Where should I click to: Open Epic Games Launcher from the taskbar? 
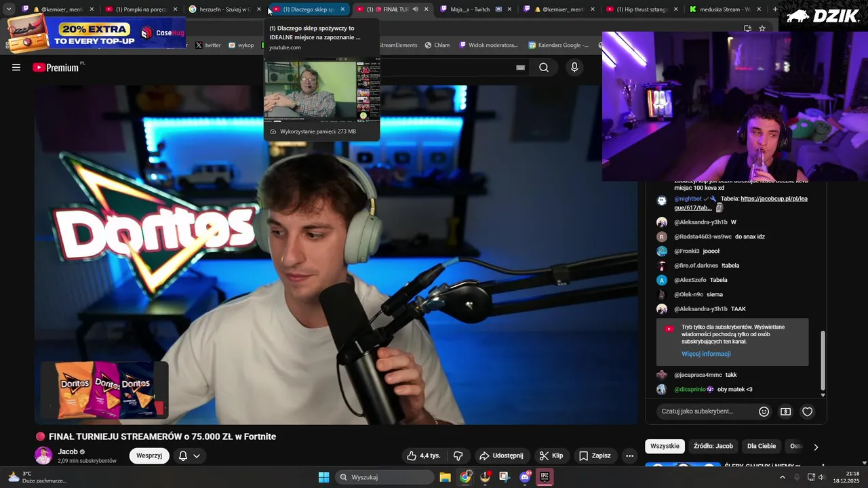point(545,477)
